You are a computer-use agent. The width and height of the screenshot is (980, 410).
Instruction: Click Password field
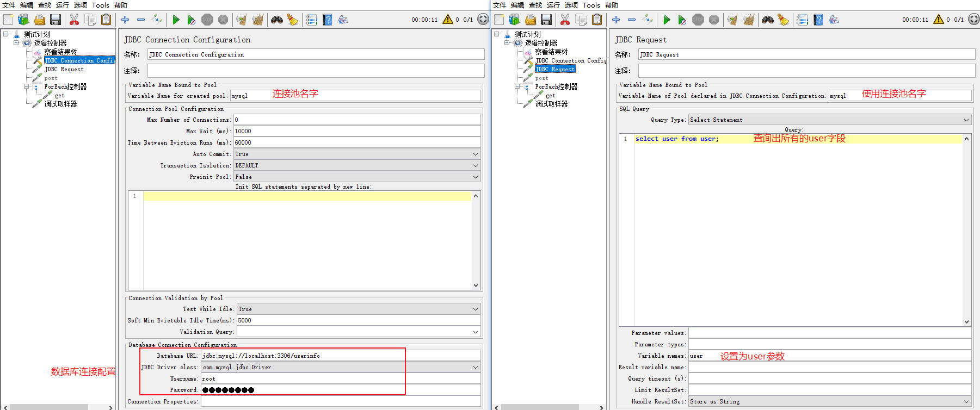pyautogui.click(x=341, y=390)
